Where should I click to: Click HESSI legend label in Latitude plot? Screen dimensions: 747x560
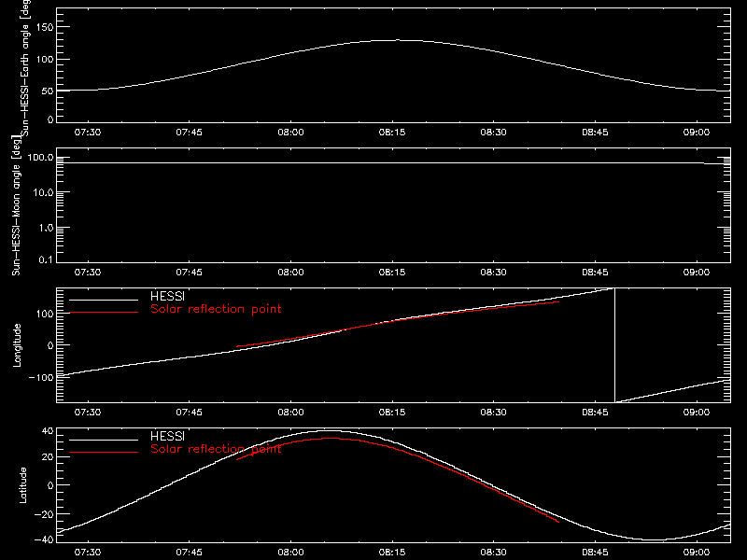point(167,436)
